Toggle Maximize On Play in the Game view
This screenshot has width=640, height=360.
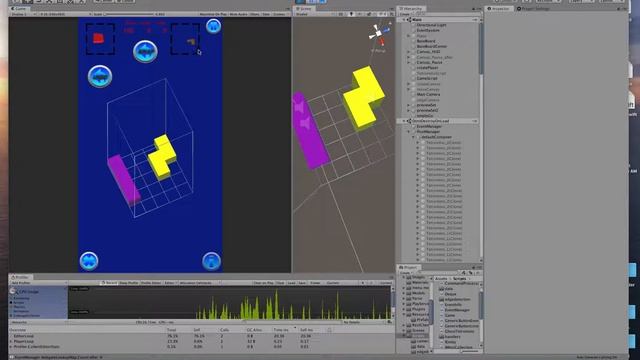tap(213, 14)
